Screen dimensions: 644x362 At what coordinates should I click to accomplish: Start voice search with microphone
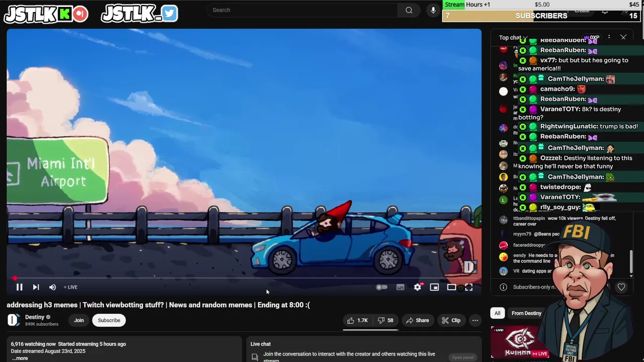click(433, 10)
